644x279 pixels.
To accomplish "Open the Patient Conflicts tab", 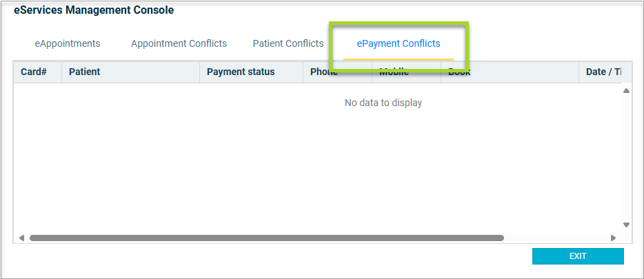I will [288, 43].
